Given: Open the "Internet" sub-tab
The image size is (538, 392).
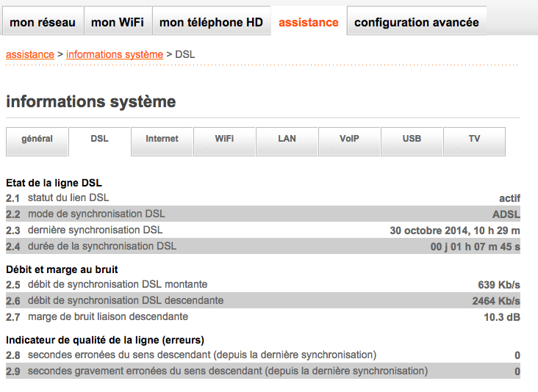Looking at the screenshot, I should point(162,139).
